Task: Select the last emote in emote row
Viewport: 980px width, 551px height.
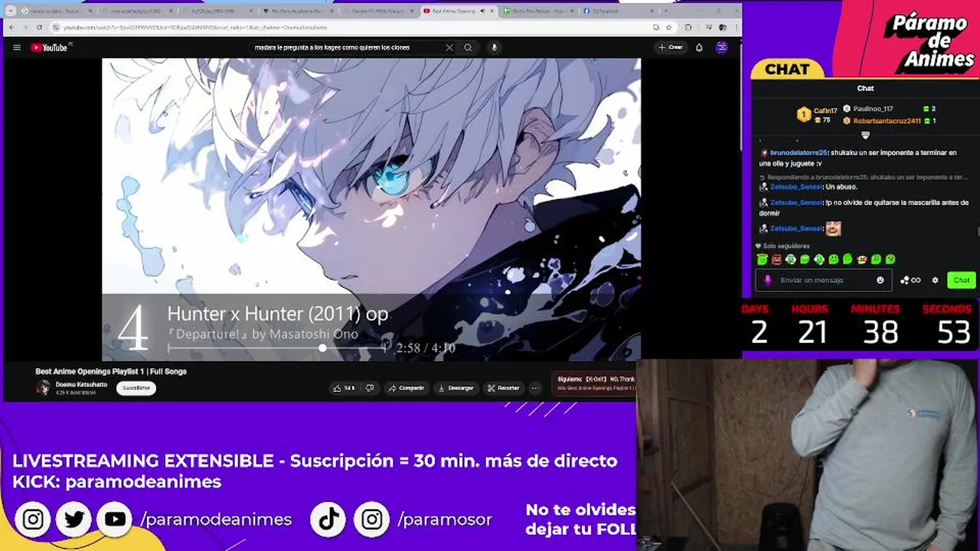Action: [890, 259]
